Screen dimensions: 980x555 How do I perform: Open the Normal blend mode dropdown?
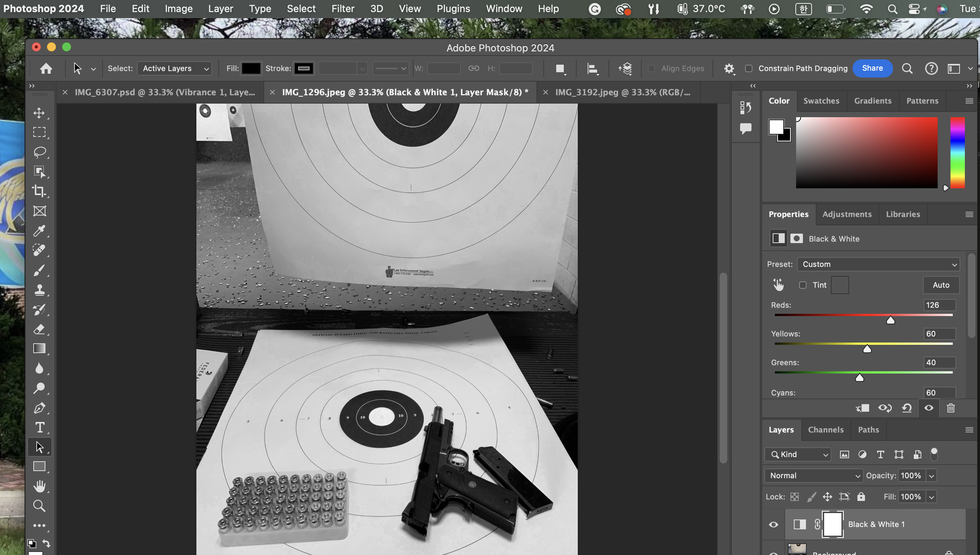[813, 476]
